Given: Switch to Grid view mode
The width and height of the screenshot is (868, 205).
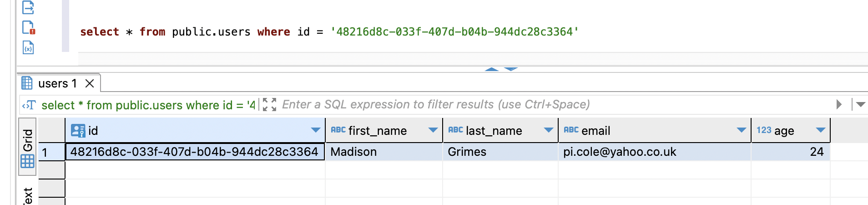Looking at the screenshot, I should [x=27, y=147].
